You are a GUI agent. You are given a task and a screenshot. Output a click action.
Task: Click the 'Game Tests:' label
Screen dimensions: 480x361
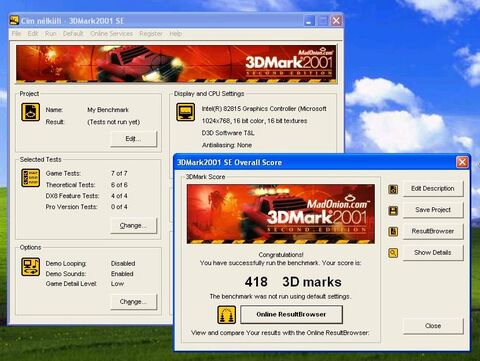click(x=63, y=173)
